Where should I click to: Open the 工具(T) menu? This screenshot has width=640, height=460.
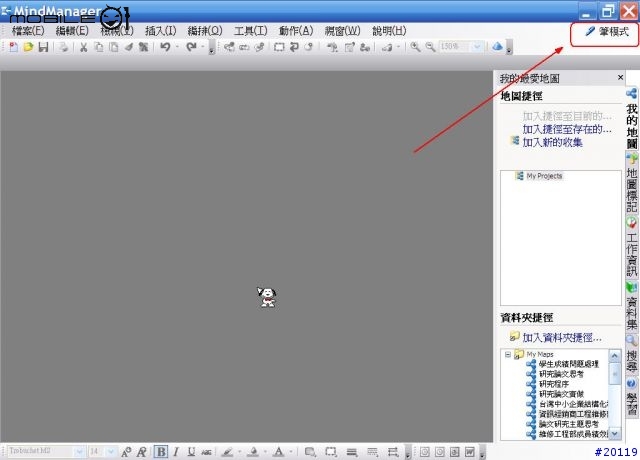click(x=251, y=31)
